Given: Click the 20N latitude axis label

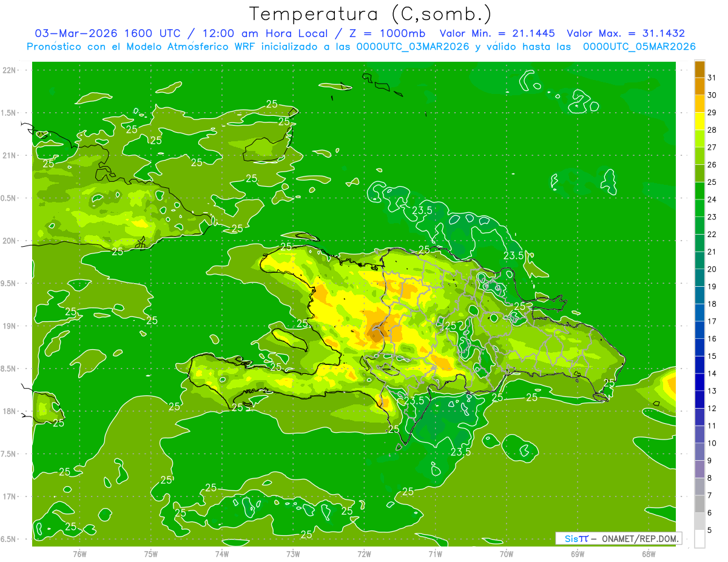Looking at the screenshot, I should (x=9, y=241).
